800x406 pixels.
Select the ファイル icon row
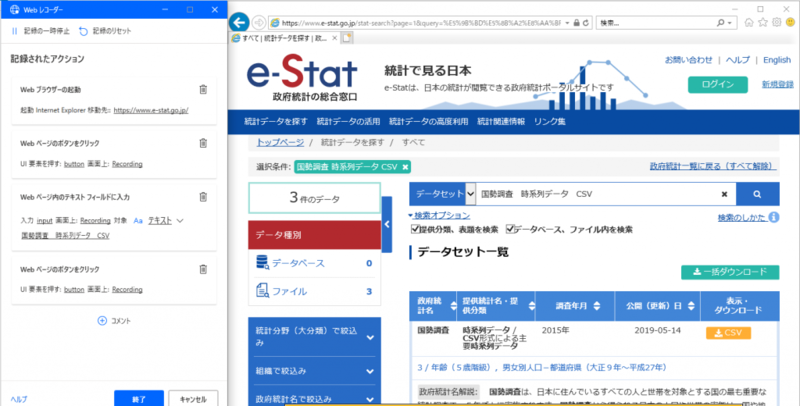(314, 291)
